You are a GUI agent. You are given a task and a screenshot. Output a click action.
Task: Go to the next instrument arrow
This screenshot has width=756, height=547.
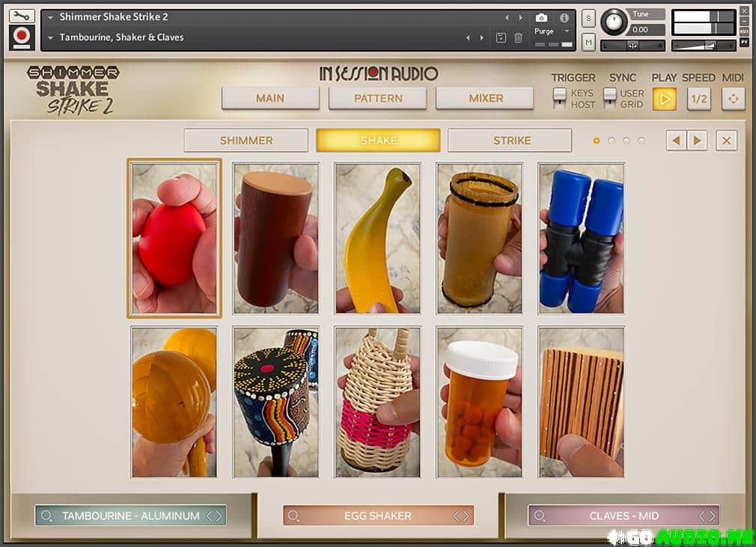point(521,18)
